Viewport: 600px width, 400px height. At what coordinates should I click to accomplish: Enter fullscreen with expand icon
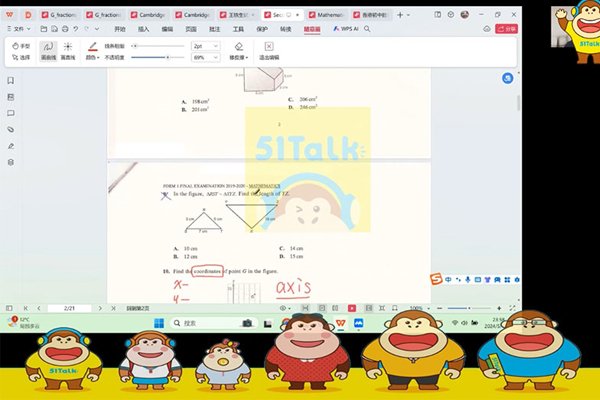(x=512, y=308)
